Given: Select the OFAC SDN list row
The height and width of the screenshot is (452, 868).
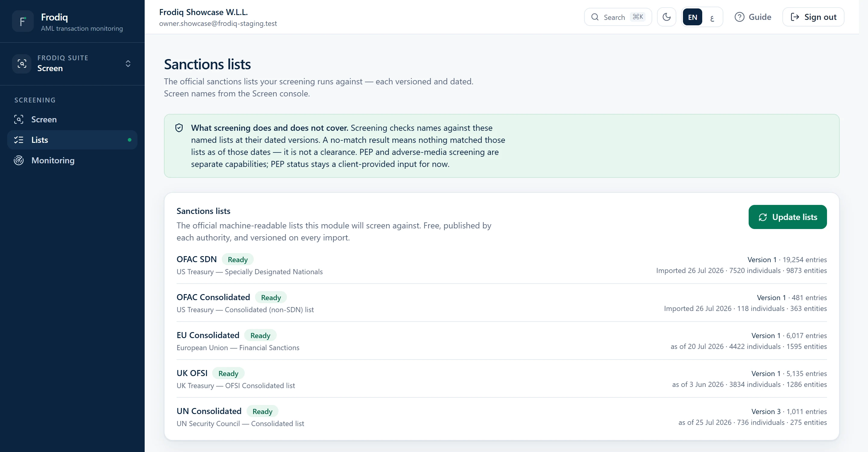Looking at the screenshot, I should (502, 265).
